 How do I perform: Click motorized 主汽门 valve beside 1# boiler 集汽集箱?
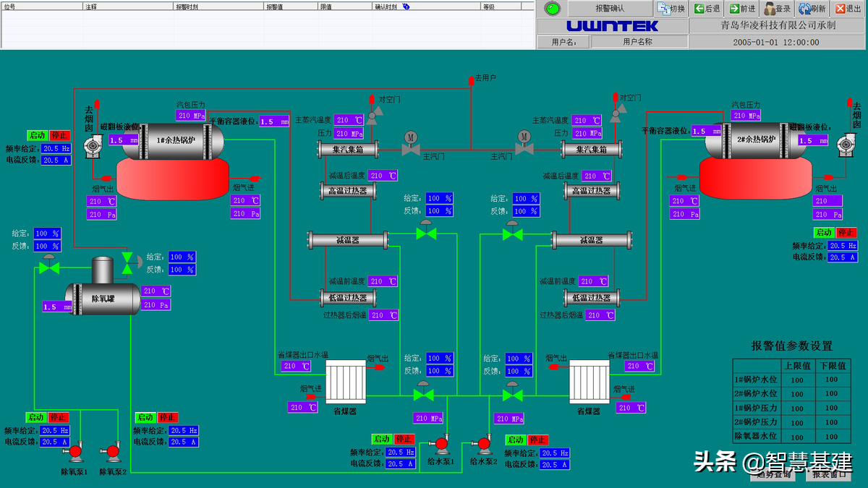point(411,143)
